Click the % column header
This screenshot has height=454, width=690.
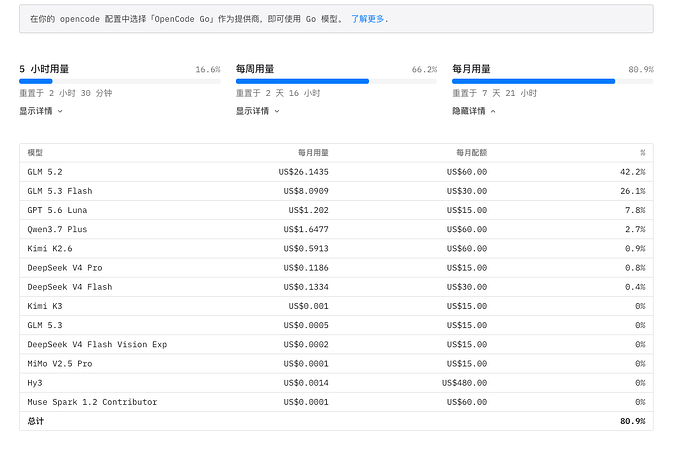(x=642, y=153)
